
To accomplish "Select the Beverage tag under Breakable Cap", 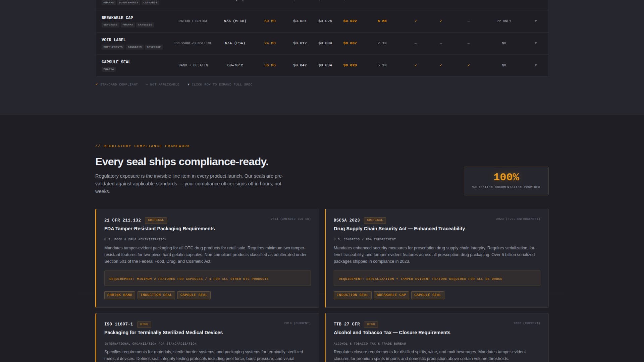I will [110, 25].
